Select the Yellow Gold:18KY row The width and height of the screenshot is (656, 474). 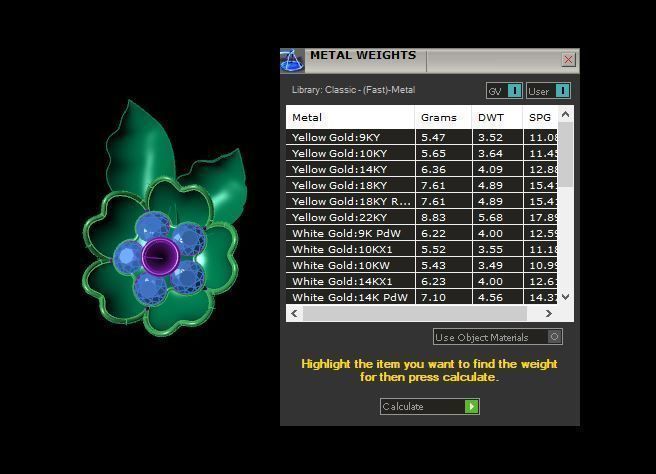[422, 185]
